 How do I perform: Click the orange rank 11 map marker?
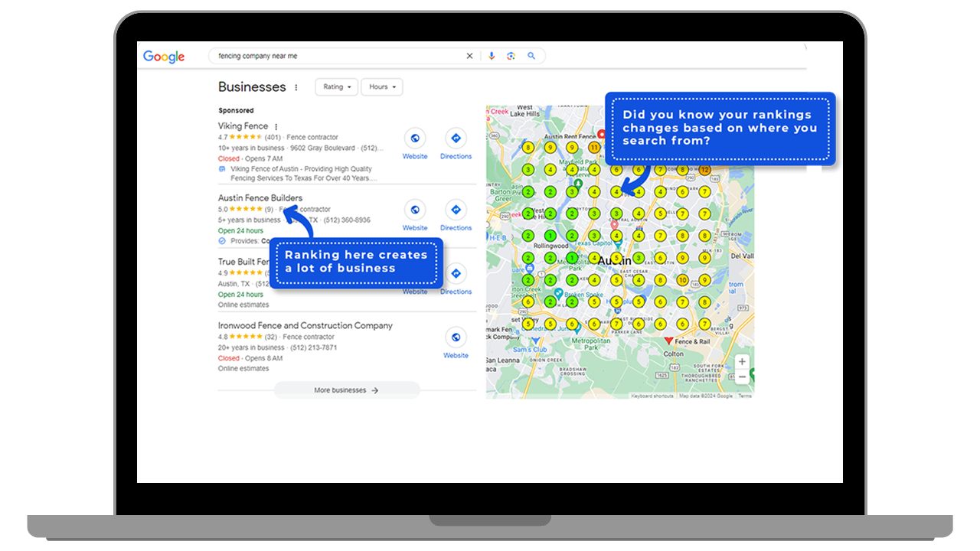coord(594,147)
